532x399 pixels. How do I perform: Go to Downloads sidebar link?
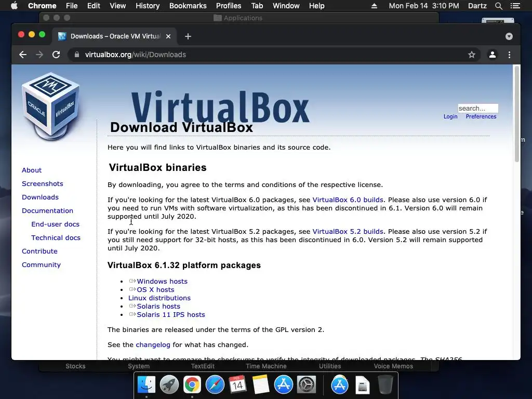40,197
